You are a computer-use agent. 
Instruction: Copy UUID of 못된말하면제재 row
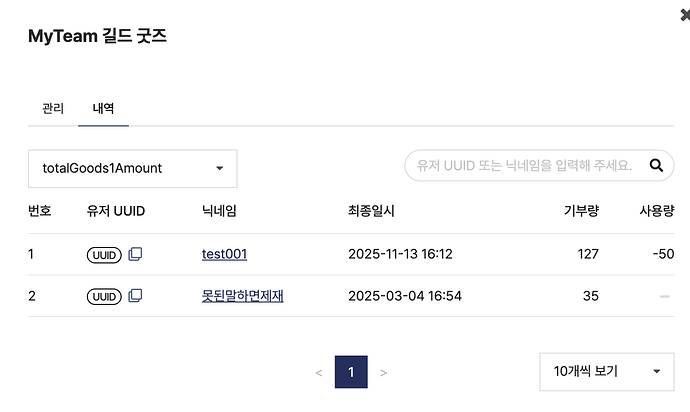point(135,296)
